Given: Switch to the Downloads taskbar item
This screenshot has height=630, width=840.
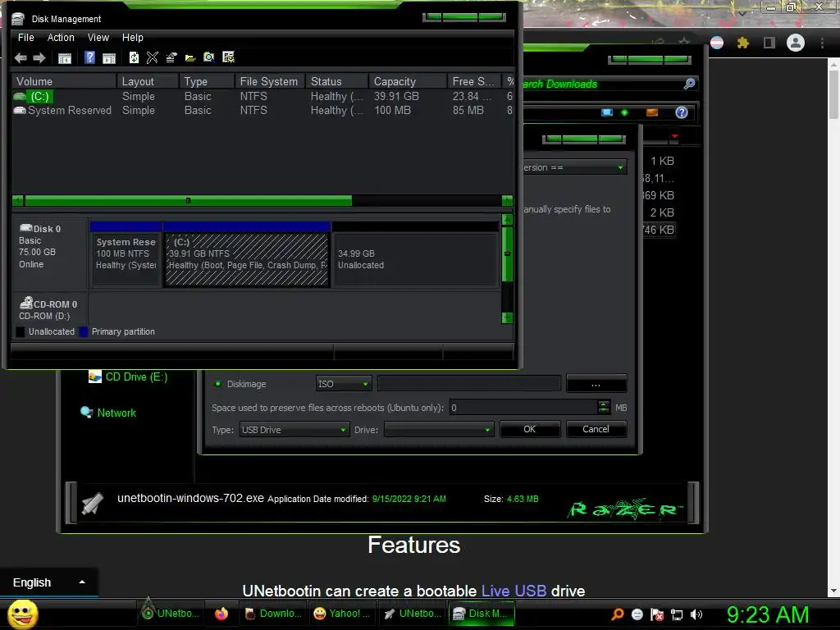Looking at the screenshot, I should tap(273, 614).
